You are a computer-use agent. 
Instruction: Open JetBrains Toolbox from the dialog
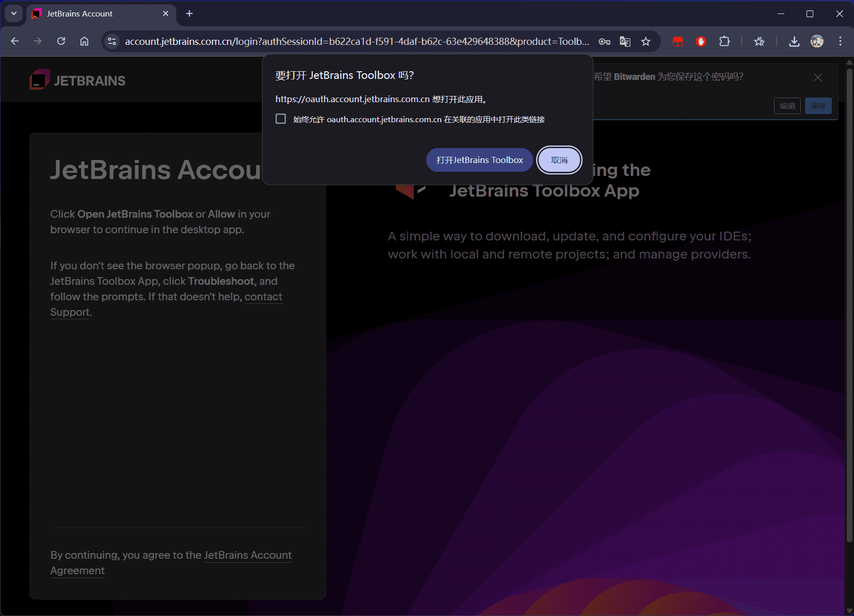coord(479,160)
